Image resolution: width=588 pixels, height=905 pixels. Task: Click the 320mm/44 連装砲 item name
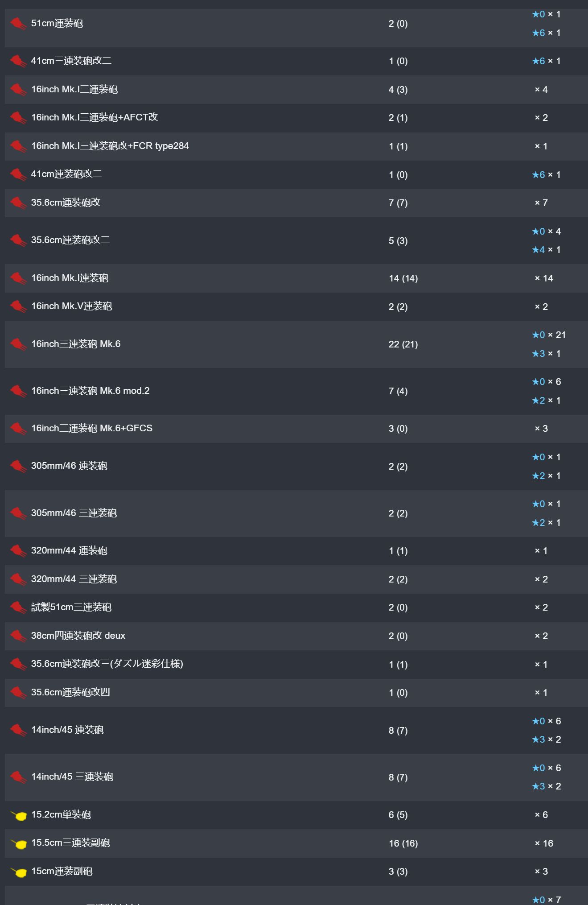(x=69, y=550)
